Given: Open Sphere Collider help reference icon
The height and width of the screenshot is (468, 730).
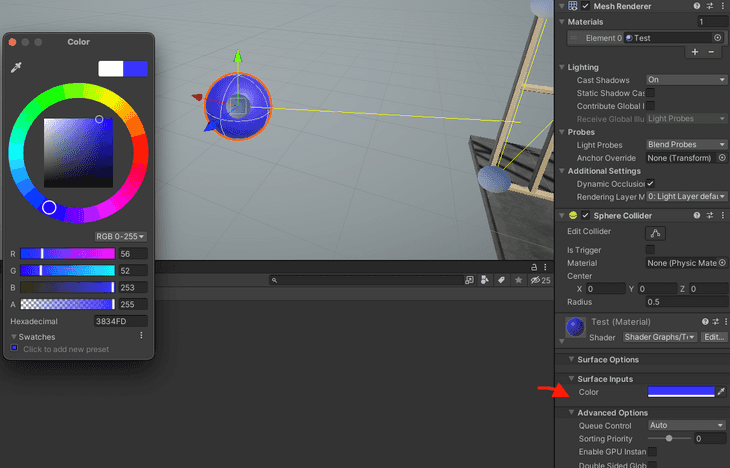Looking at the screenshot, I should tap(697, 215).
